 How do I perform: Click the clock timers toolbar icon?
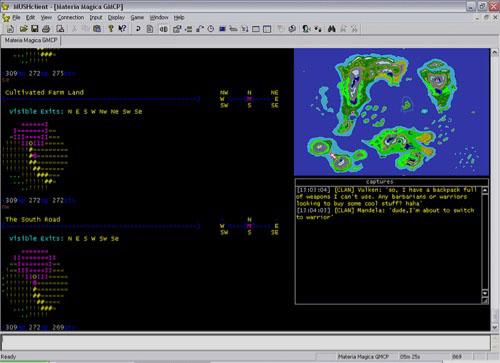(211, 29)
